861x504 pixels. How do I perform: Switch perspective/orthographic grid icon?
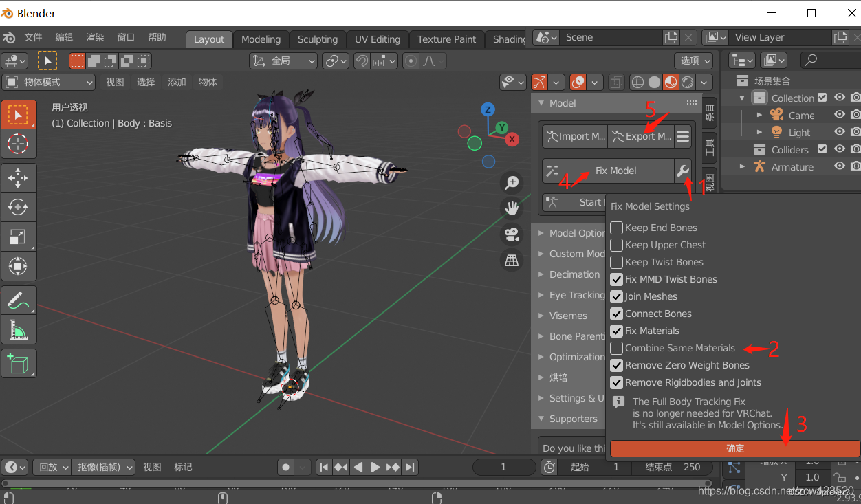tap(512, 260)
